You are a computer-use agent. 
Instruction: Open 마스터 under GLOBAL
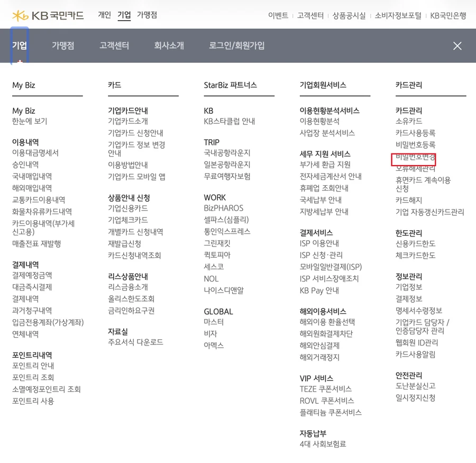tap(214, 322)
